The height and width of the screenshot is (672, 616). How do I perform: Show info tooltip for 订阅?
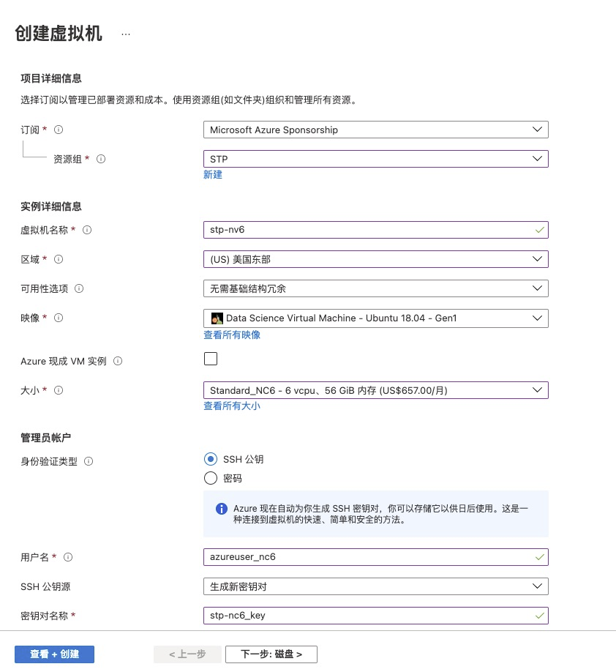(59, 130)
